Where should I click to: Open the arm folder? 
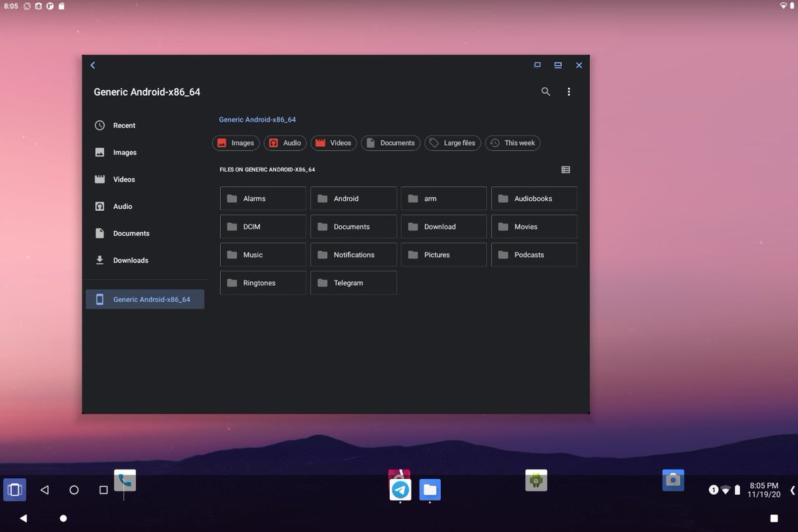(444, 198)
